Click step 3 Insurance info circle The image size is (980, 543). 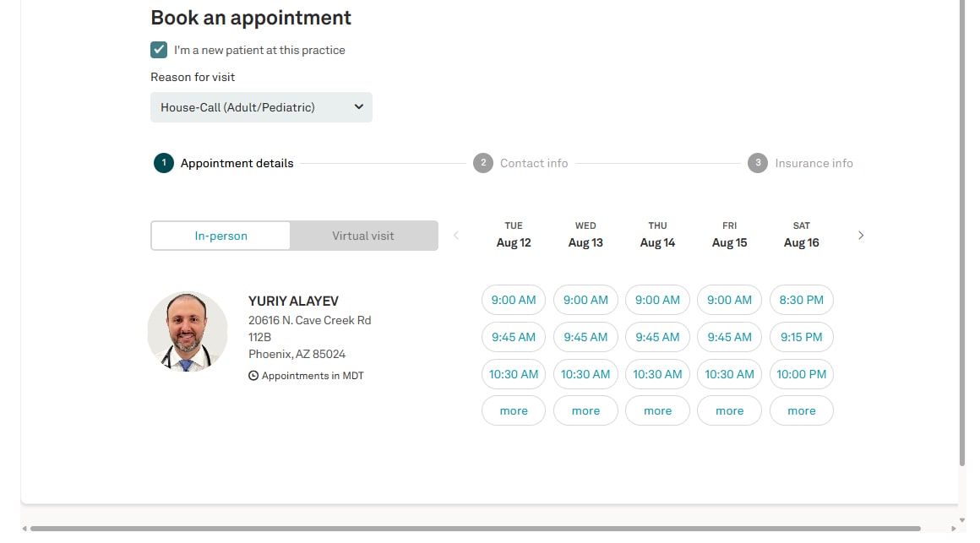point(758,163)
